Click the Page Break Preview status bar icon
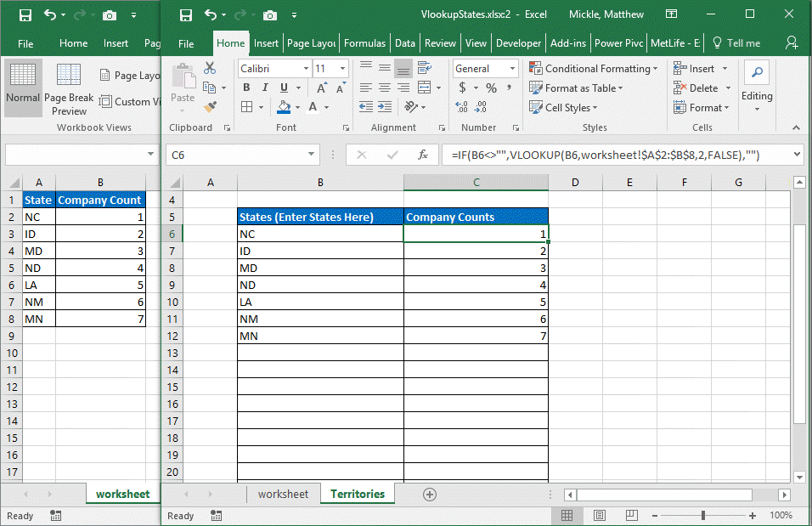812x526 pixels. click(632, 515)
